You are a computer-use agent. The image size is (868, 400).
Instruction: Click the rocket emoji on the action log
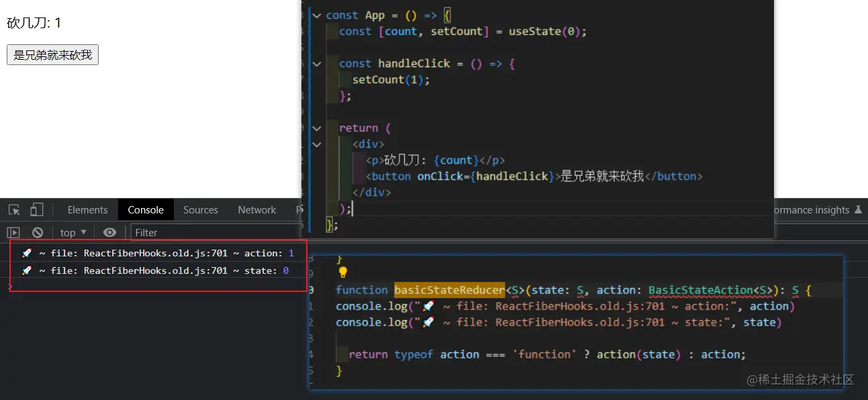[27, 253]
